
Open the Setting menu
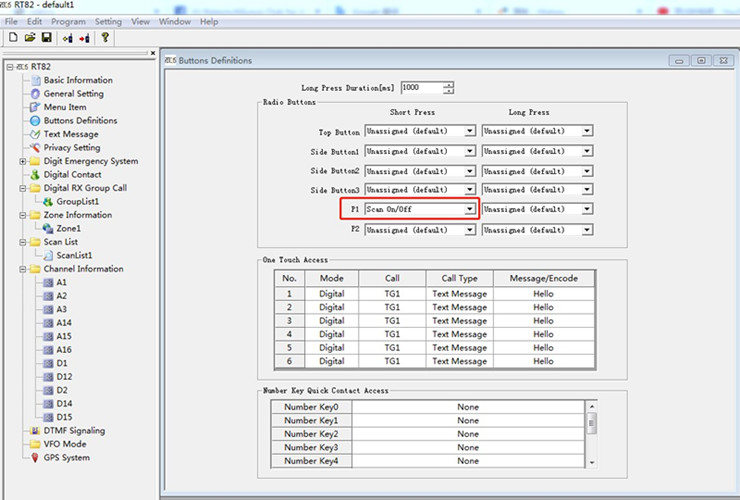tap(108, 21)
